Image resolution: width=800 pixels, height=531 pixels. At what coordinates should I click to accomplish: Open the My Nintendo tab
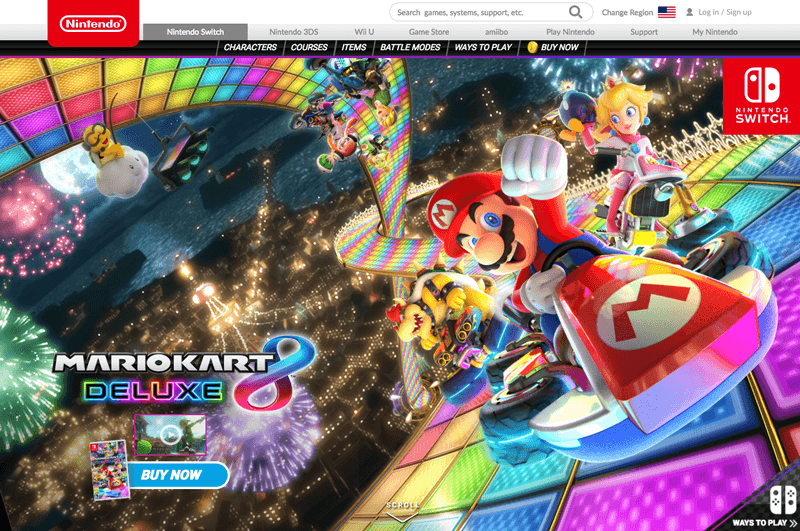coord(715,32)
